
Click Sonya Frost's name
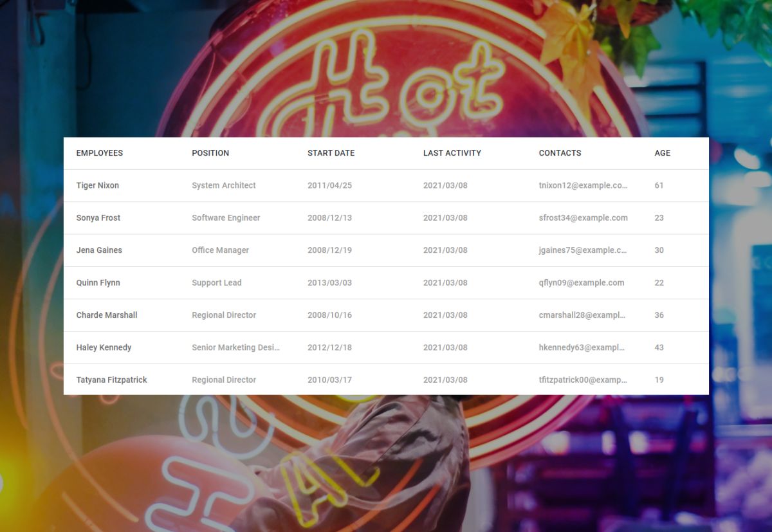click(x=98, y=217)
